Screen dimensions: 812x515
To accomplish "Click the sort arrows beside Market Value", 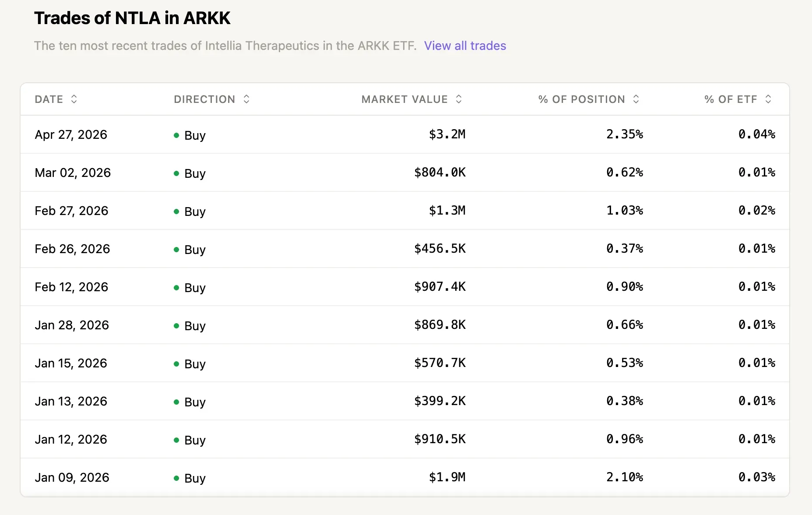I will (x=459, y=99).
